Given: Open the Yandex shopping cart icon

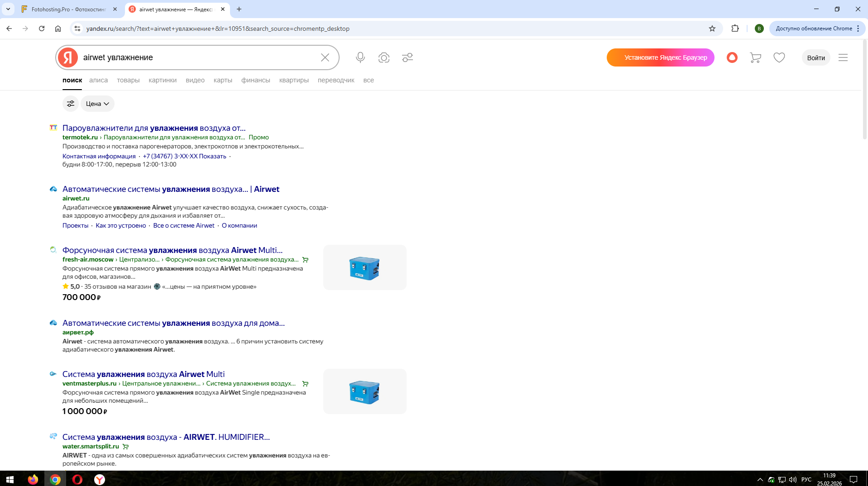Looking at the screenshot, I should (755, 57).
